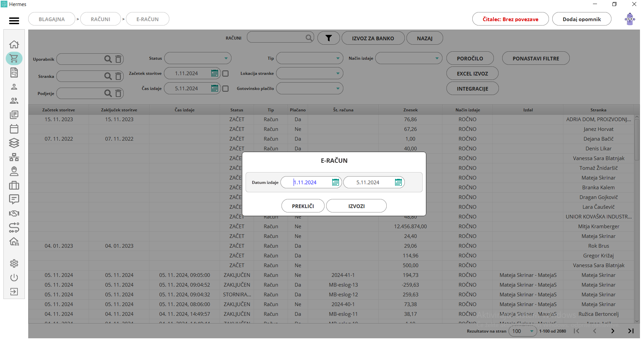Open the documents sidebar icon
This screenshot has height=344, width=644.
click(14, 72)
